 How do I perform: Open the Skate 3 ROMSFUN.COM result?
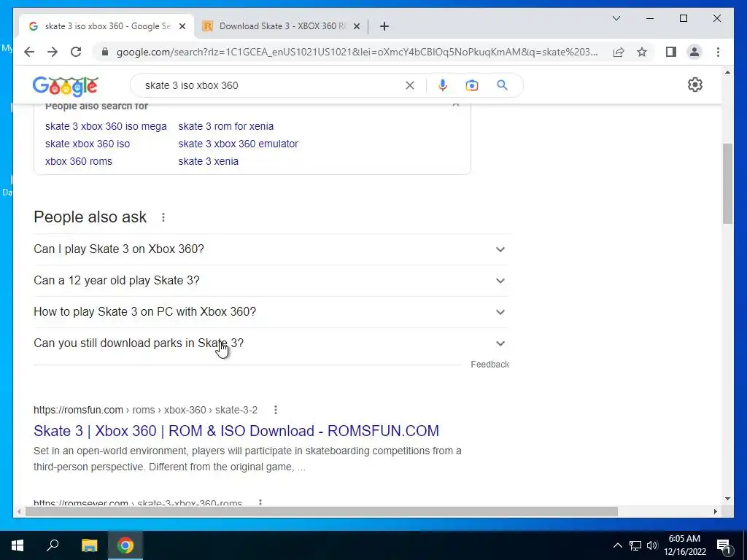coord(236,431)
